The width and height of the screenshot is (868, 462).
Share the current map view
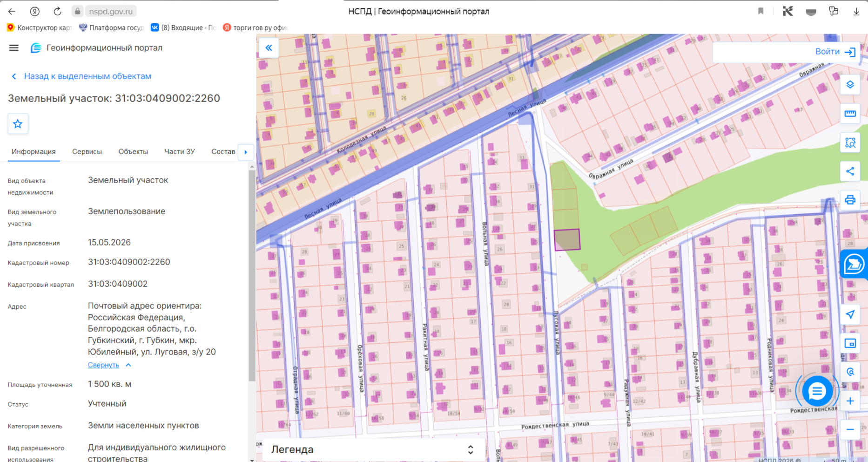click(x=850, y=171)
